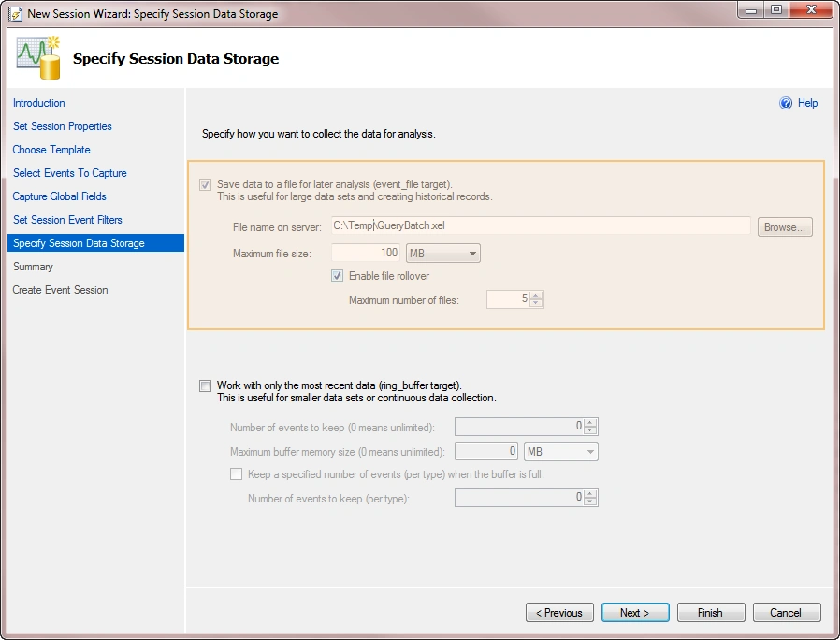Click the event_file target checkbox
Screen dimensions: 840x640
[205, 184]
